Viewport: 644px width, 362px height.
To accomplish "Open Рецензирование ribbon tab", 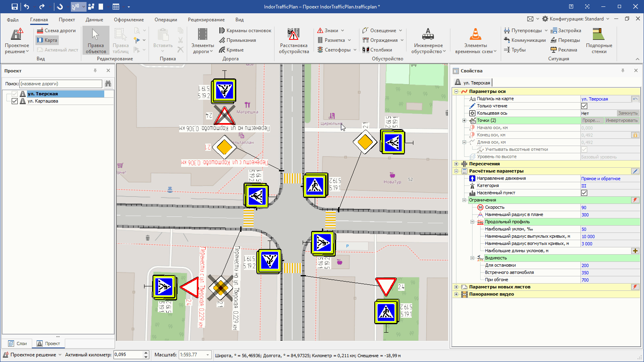I will (x=206, y=20).
